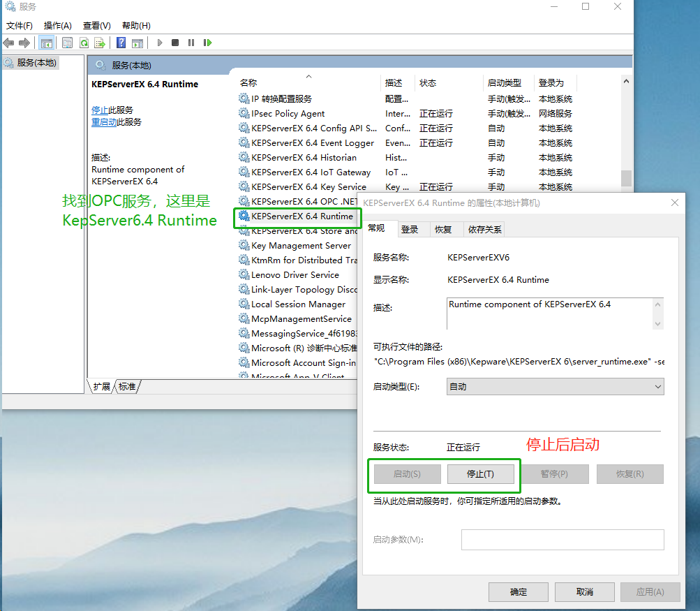Click the 停止 link for this service
The height and width of the screenshot is (611, 700).
tap(100, 110)
